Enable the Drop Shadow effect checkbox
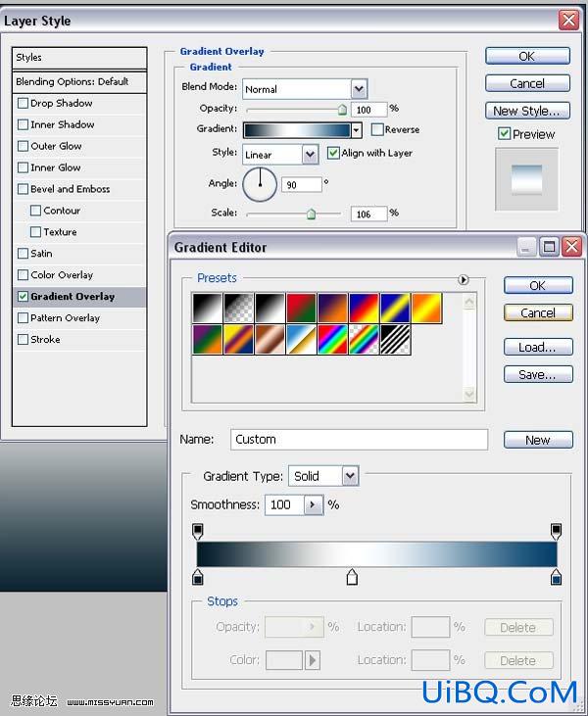 (x=23, y=103)
